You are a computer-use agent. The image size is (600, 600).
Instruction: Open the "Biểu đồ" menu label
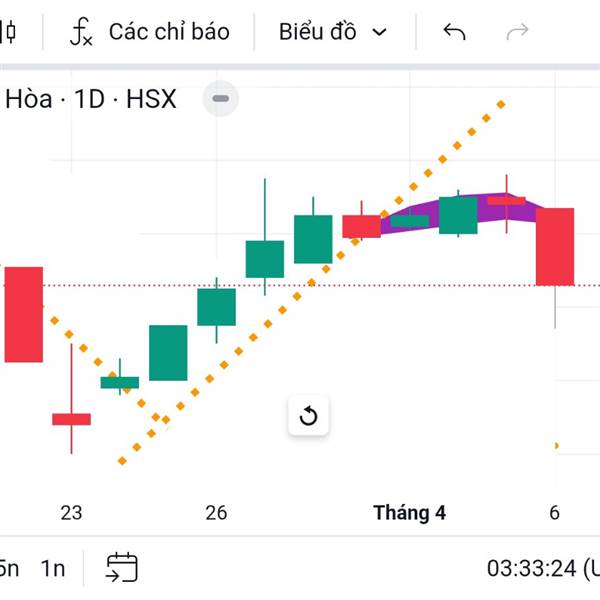click(x=317, y=32)
